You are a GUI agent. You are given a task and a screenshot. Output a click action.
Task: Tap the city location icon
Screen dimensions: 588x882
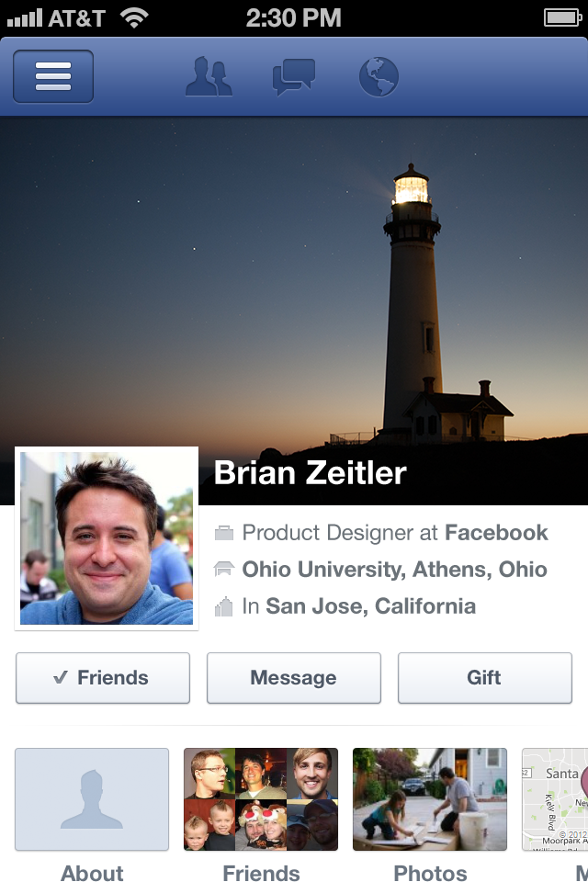[224, 606]
